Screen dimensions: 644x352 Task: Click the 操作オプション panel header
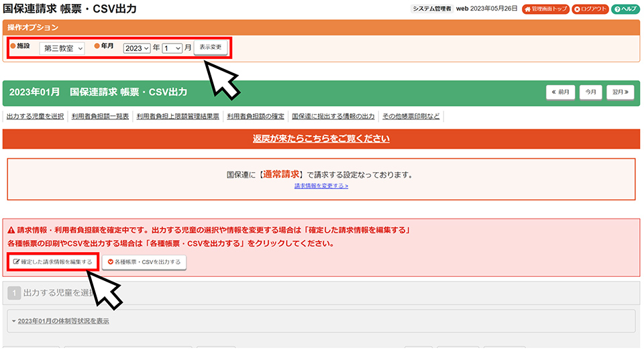click(x=321, y=27)
